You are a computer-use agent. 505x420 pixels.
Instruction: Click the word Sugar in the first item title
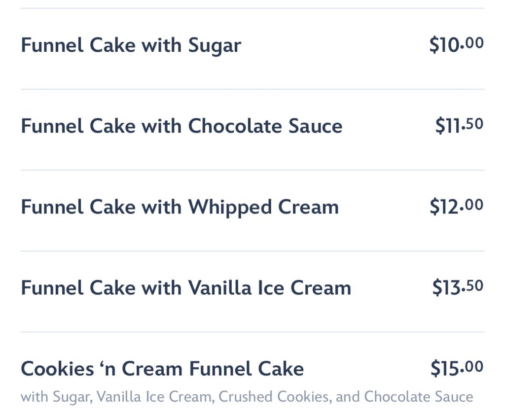point(215,45)
